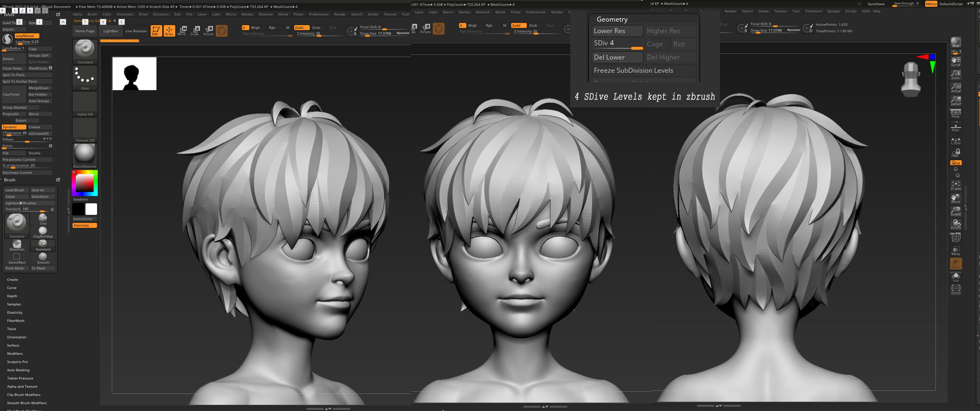Expand the Depth brush section
980x411 pixels.
(x=12, y=296)
